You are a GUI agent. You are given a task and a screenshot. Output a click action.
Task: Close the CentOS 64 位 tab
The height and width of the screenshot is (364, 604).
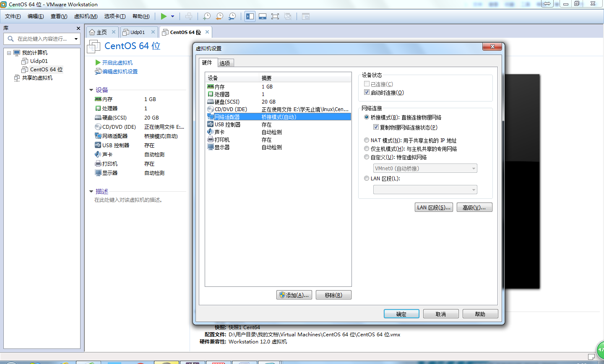coord(207,32)
